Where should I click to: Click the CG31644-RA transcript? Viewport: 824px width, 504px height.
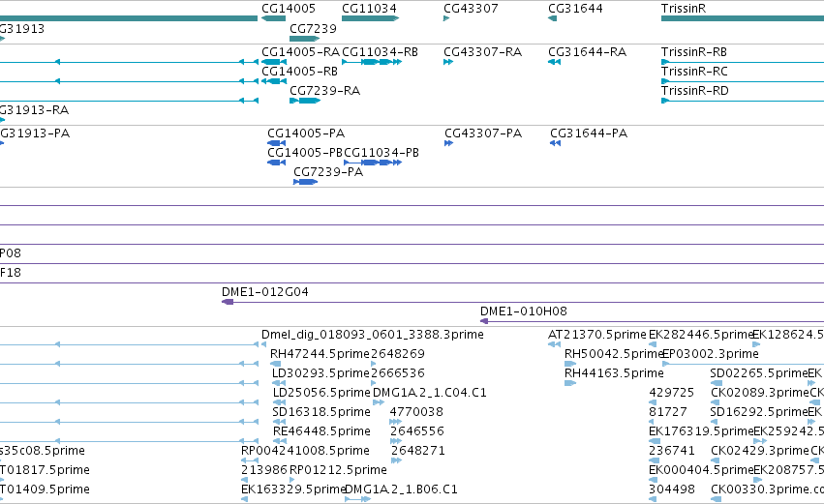pyautogui.click(x=555, y=62)
